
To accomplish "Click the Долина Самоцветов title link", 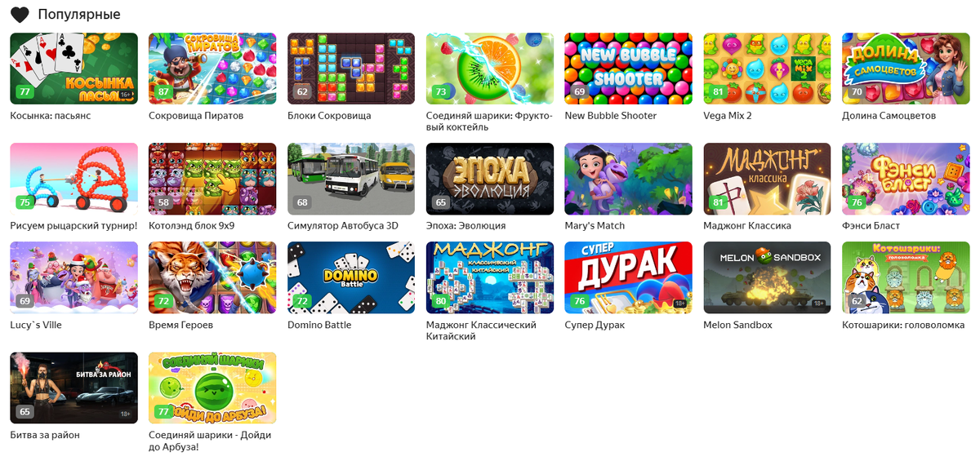I will (x=889, y=116).
